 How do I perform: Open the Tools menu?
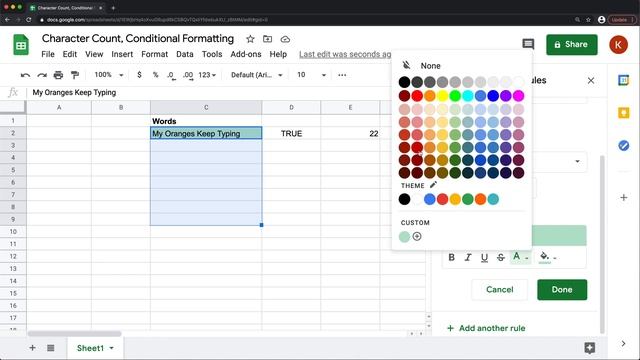[212, 54]
